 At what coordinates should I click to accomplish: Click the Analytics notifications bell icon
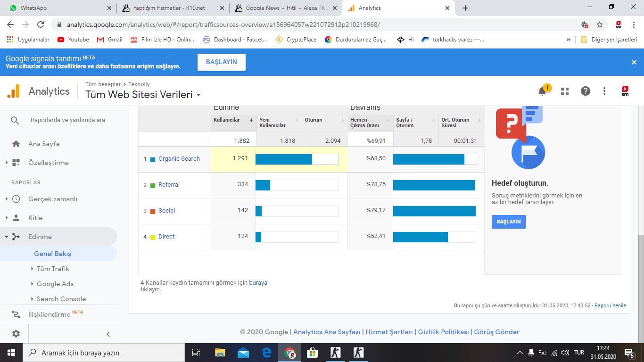(542, 91)
